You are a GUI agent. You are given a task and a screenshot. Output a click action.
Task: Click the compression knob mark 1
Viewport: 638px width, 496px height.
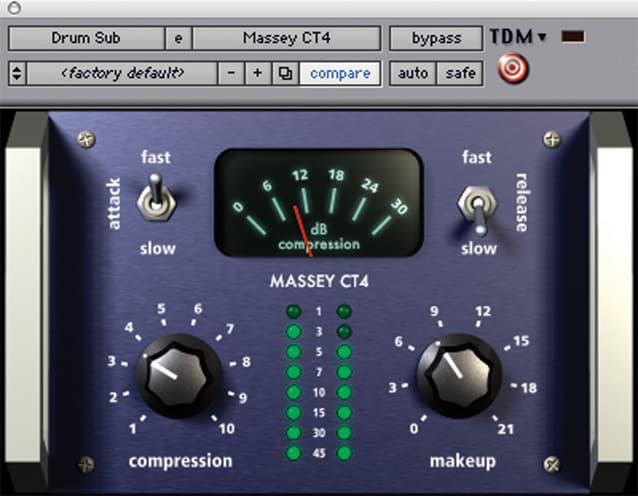coord(133,428)
